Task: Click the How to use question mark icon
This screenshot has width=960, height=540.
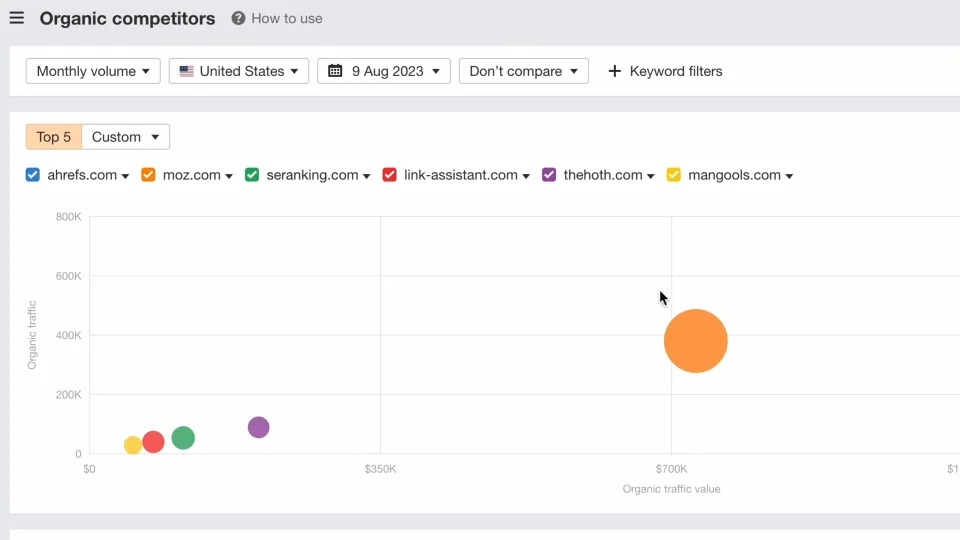Action: 238,18
